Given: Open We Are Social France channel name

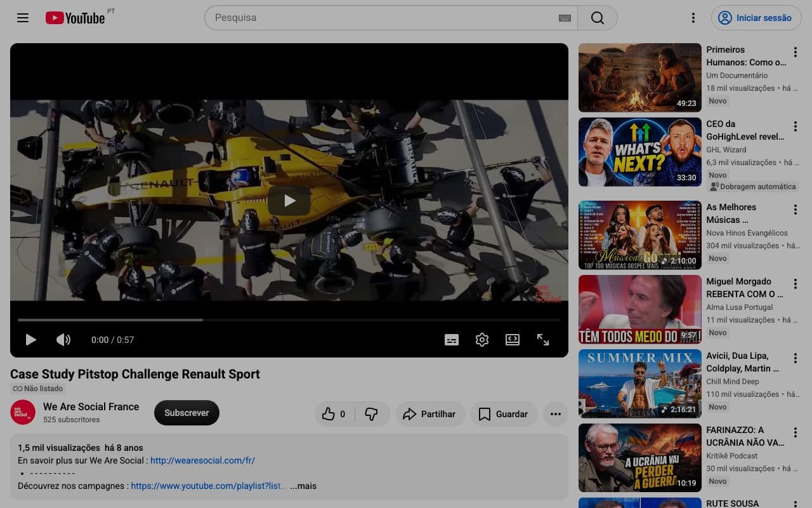Looking at the screenshot, I should (91, 406).
